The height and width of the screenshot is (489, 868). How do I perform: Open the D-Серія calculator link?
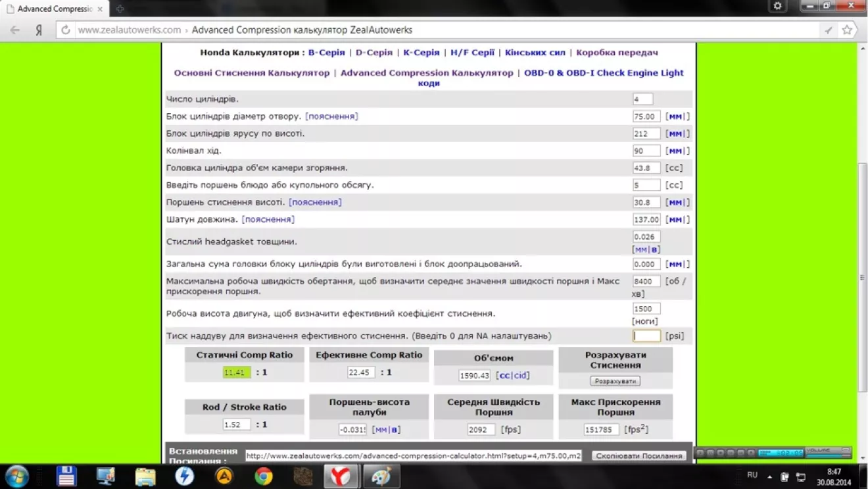tap(374, 53)
